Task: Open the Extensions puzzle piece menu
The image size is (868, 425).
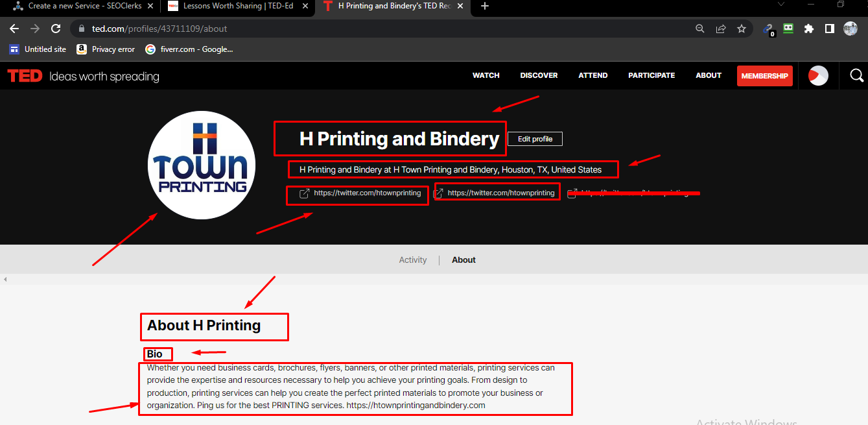Action: click(809, 29)
